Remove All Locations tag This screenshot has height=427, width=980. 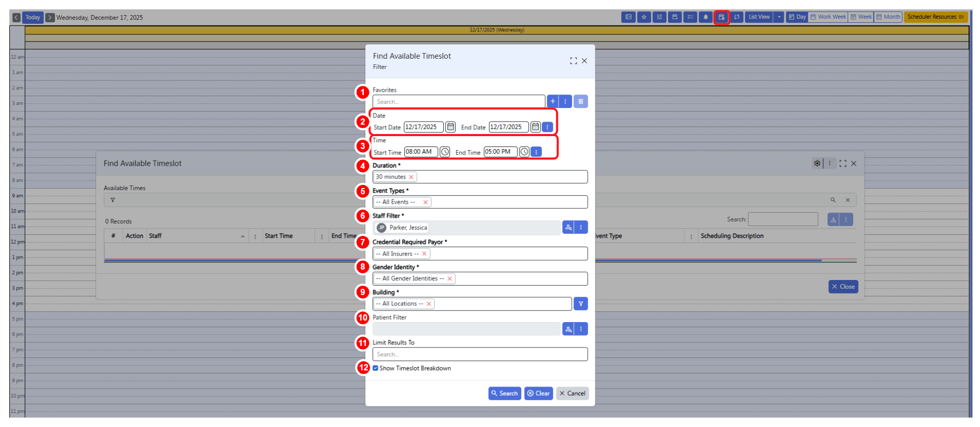tap(429, 304)
